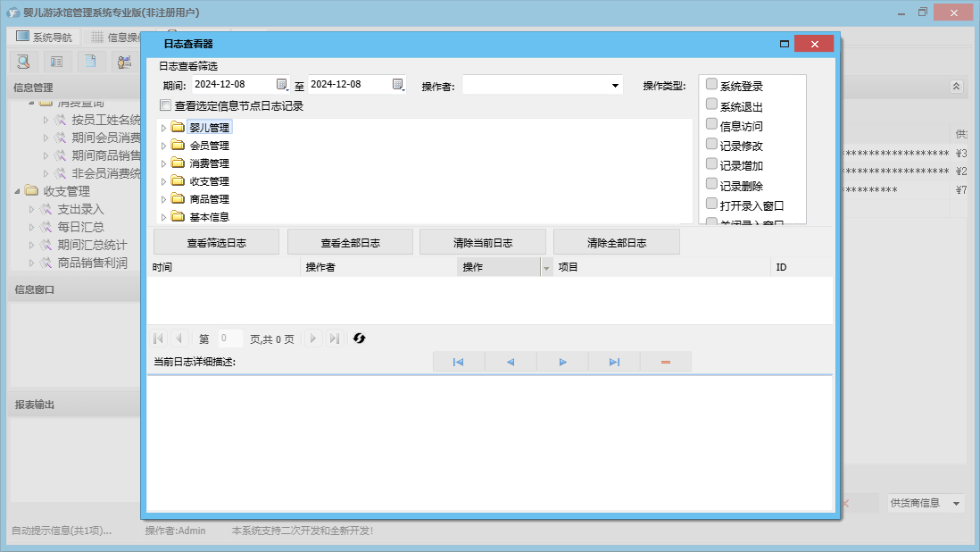980x552 pixels.
Task: Click 自动提示信息 in status bar
Action: [x=62, y=531]
